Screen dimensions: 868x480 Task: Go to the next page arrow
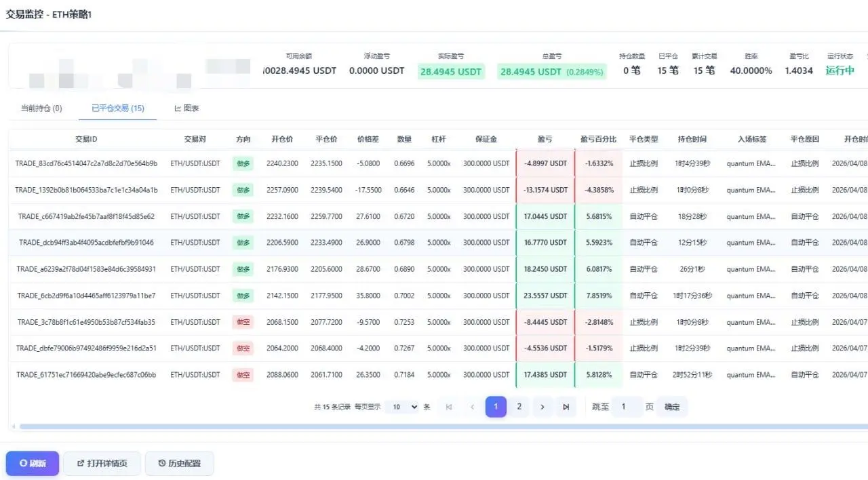pos(542,407)
